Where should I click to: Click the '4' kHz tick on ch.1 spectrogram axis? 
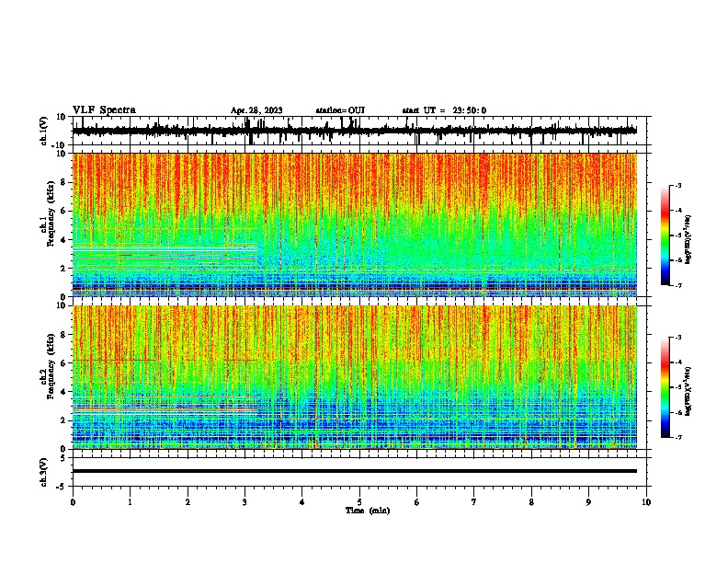click(x=63, y=240)
